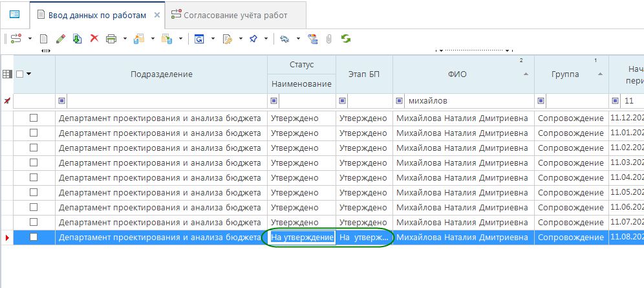The width and height of the screenshot is (644, 288).
Task: Click the filter funnel icon in toolbar
Action: click(x=313, y=39)
